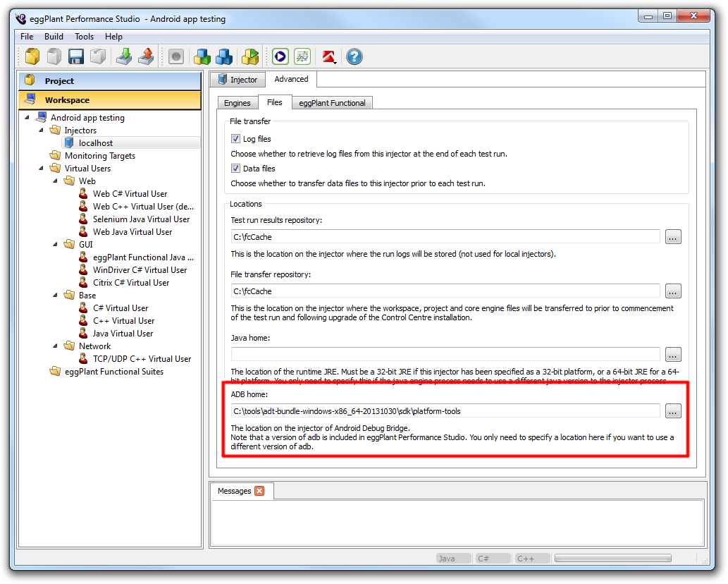Switch to the eggPlant Functional tab
728x584 pixels.
click(331, 103)
